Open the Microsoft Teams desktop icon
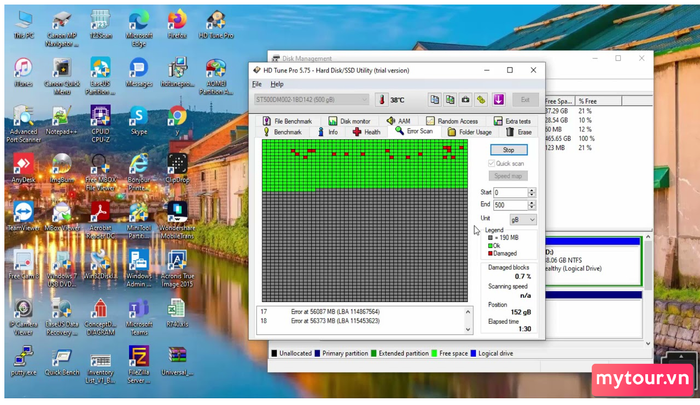700x405 pixels. click(x=139, y=316)
